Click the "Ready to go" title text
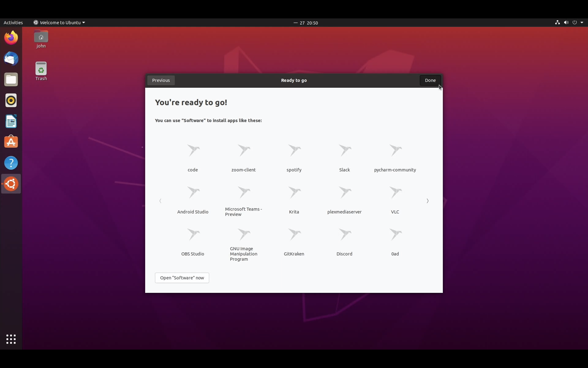Image resolution: width=588 pixels, height=368 pixels. click(x=294, y=80)
